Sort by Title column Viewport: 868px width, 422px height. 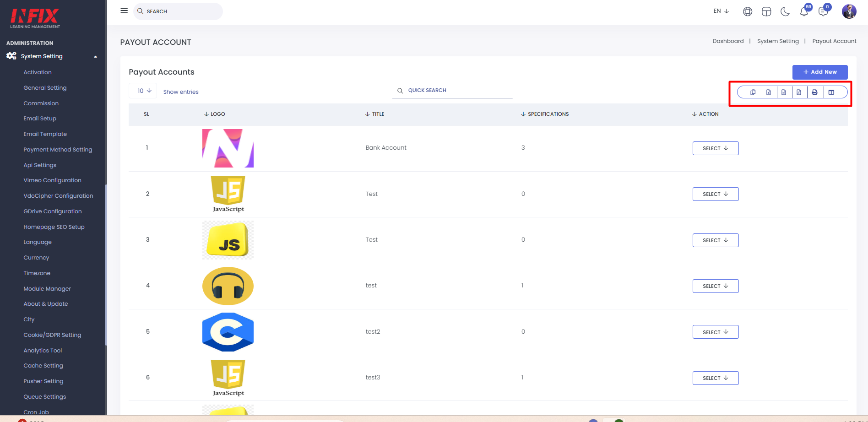(375, 114)
